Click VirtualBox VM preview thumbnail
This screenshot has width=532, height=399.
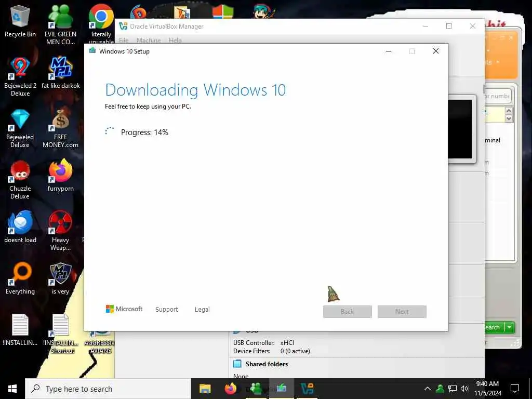[462, 129]
